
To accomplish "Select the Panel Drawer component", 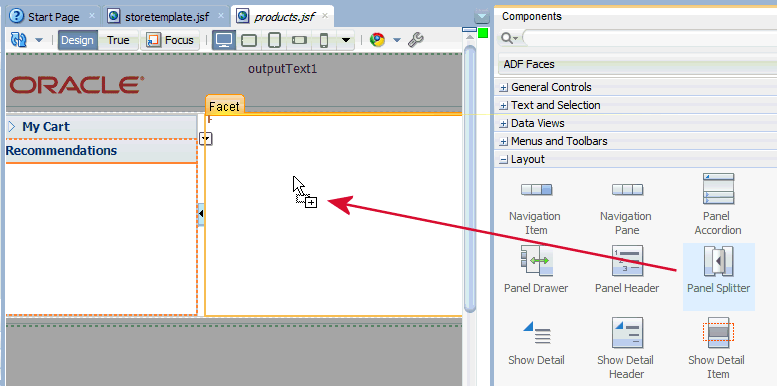I will coord(536,270).
